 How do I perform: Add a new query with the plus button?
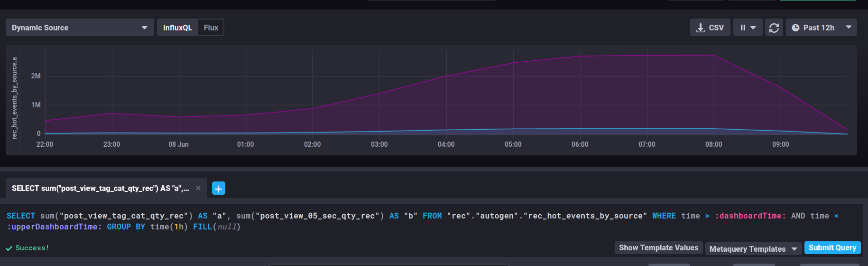218,189
